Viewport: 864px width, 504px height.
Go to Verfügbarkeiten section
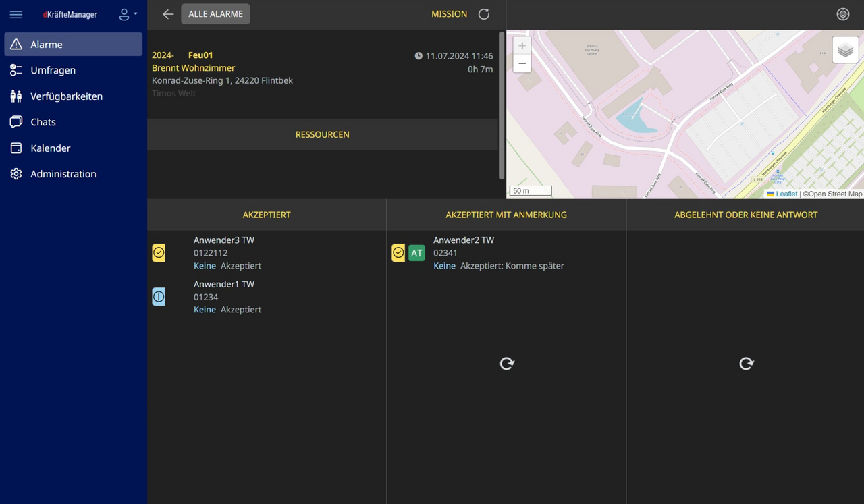66,96
